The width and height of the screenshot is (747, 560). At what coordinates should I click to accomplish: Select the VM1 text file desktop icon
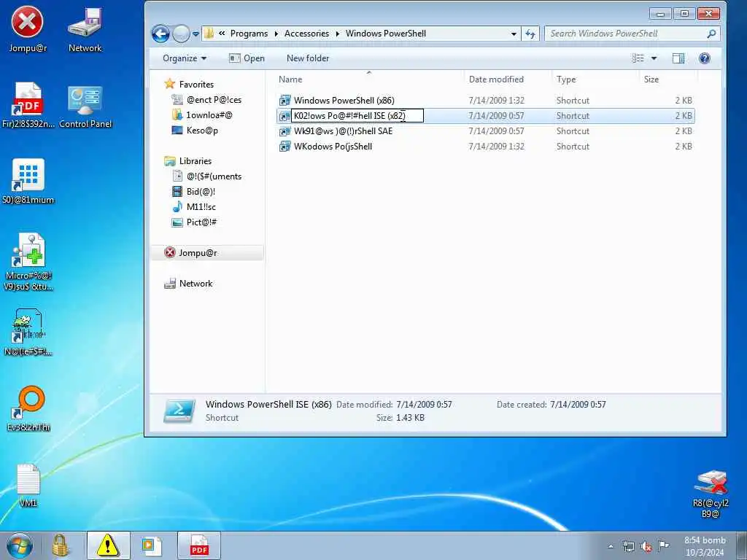tap(28, 485)
